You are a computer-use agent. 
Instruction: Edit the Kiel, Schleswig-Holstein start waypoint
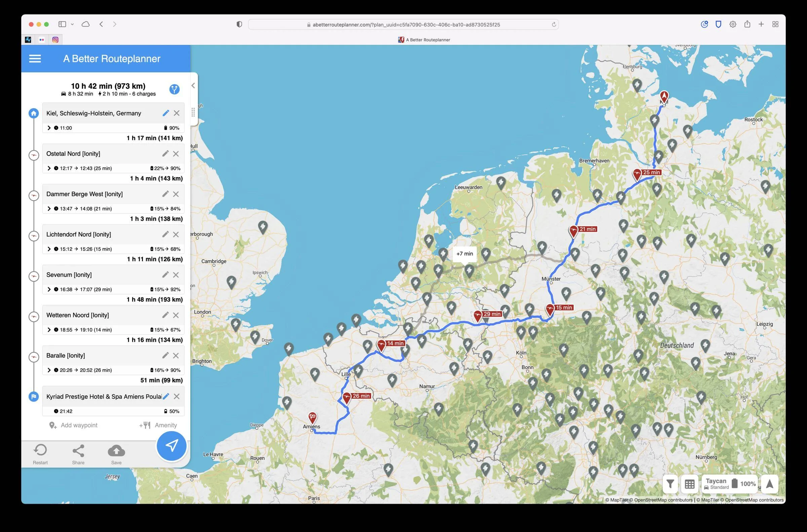point(165,113)
